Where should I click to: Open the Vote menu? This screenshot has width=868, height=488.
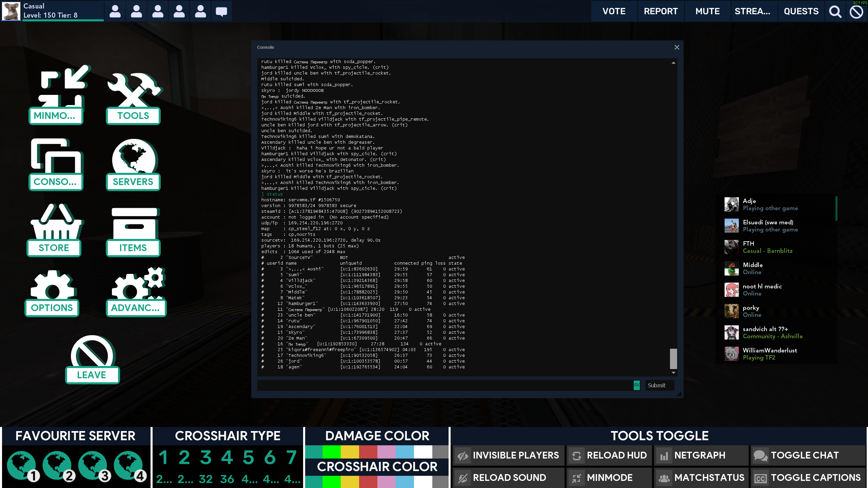(614, 12)
